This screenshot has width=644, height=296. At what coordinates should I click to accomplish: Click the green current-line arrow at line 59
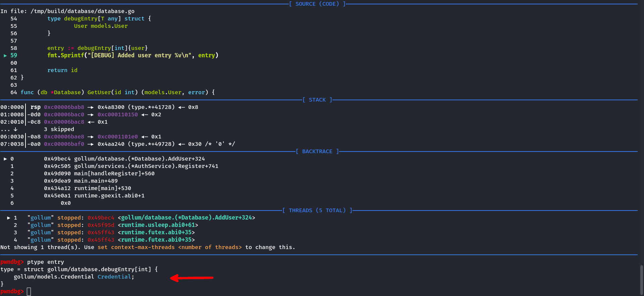click(x=5, y=56)
